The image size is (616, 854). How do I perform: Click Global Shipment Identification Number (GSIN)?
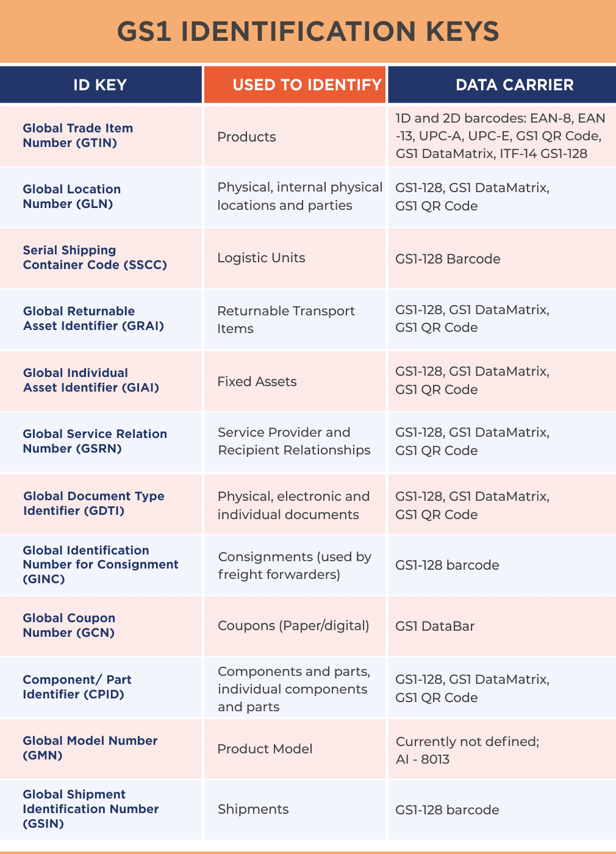[x=90, y=809]
